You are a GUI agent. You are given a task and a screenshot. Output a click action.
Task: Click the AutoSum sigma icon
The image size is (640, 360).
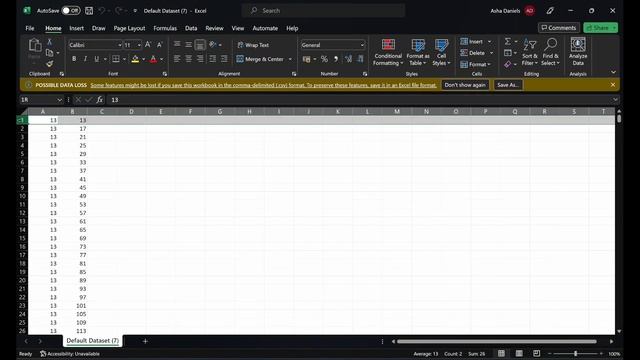click(x=507, y=41)
